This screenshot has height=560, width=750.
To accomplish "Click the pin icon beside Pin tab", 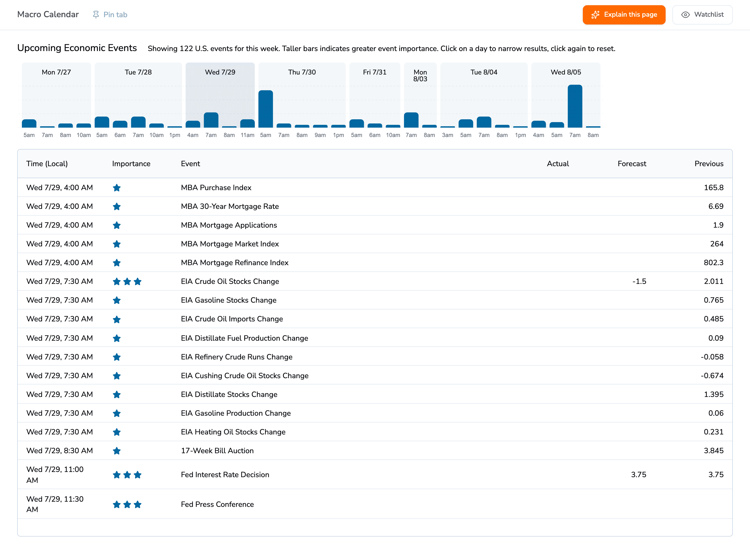I will (x=96, y=15).
